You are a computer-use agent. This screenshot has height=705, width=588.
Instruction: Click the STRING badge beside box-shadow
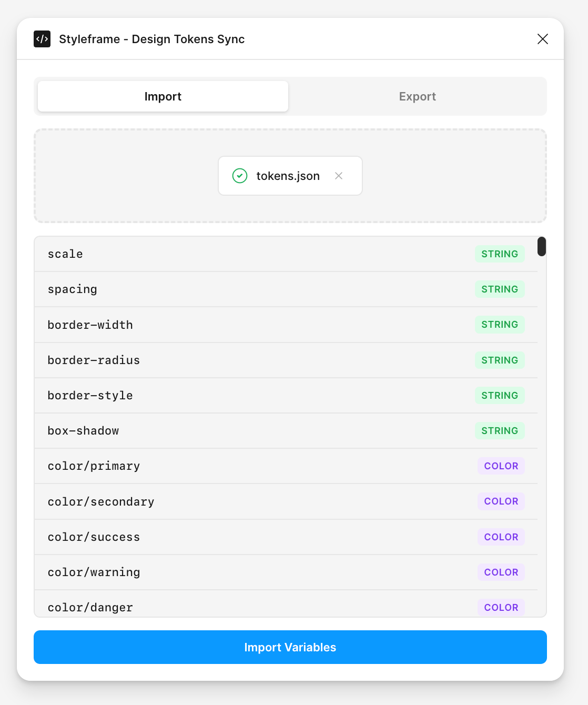click(x=499, y=430)
